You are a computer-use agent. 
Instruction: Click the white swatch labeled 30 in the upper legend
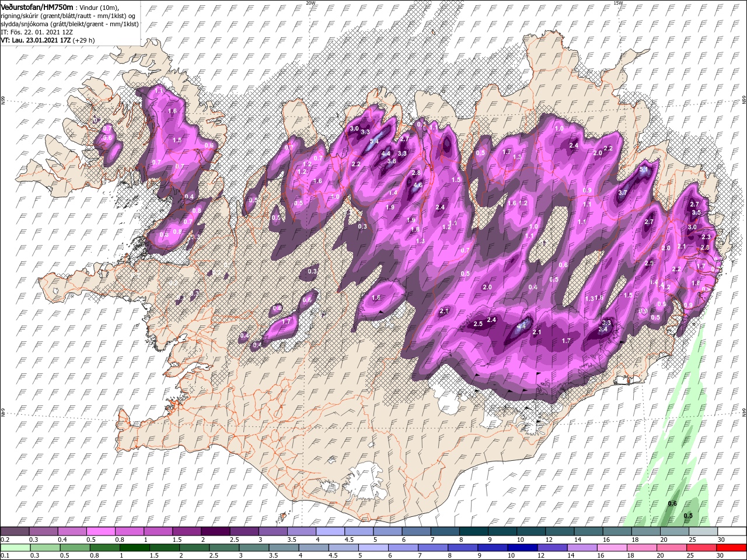(x=731, y=531)
